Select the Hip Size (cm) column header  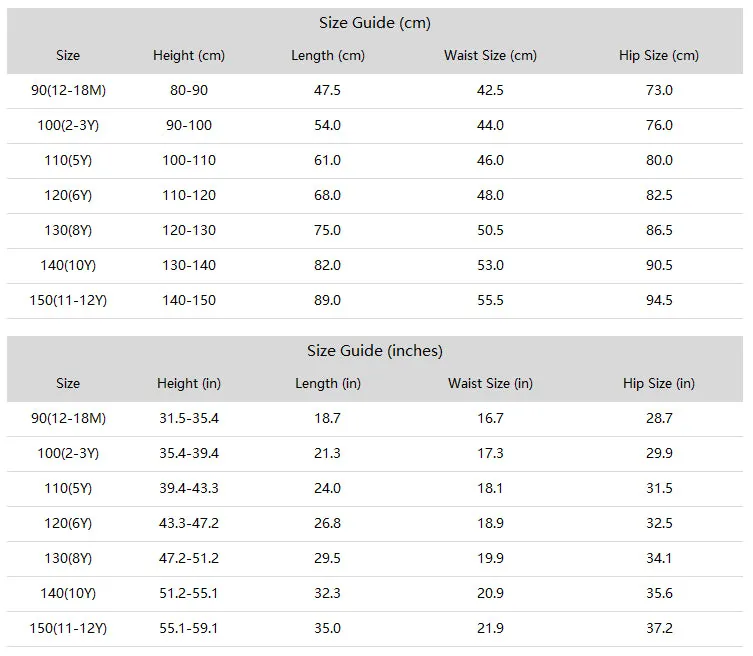(658, 55)
